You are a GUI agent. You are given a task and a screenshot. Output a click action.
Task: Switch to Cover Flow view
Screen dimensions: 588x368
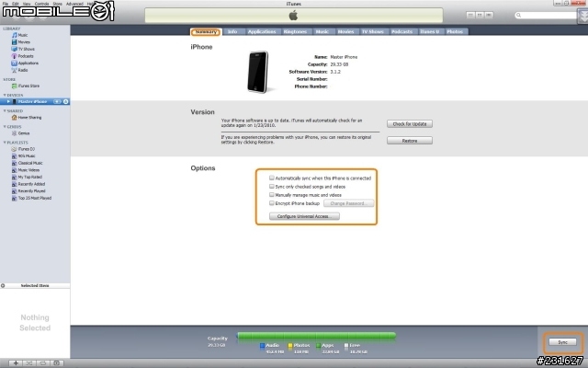point(489,15)
